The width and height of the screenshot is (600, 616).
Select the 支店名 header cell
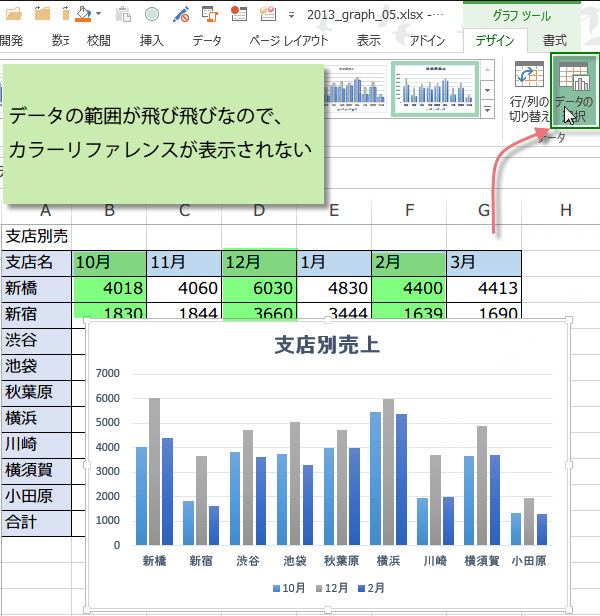(37, 263)
